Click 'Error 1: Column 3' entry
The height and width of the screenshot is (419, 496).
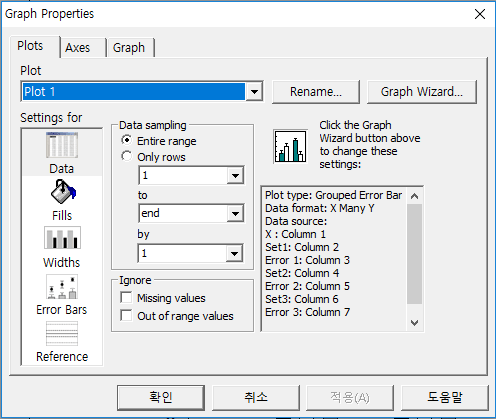(307, 260)
